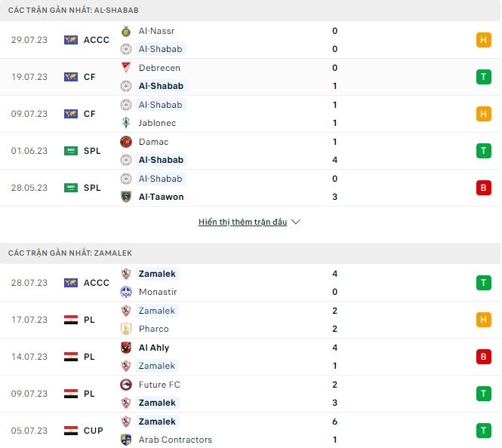
Task: Click the red B result badge for Al-Taawon match
Action: (484, 188)
